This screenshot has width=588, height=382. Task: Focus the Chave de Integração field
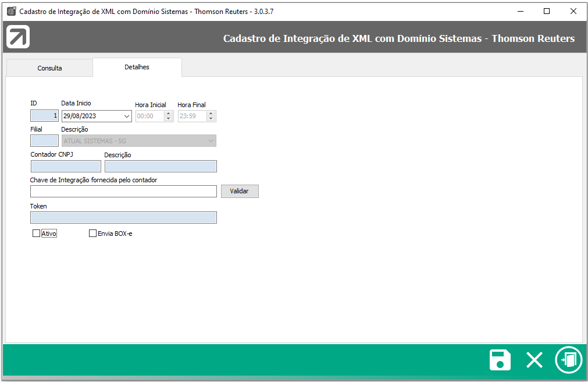coord(123,191)
